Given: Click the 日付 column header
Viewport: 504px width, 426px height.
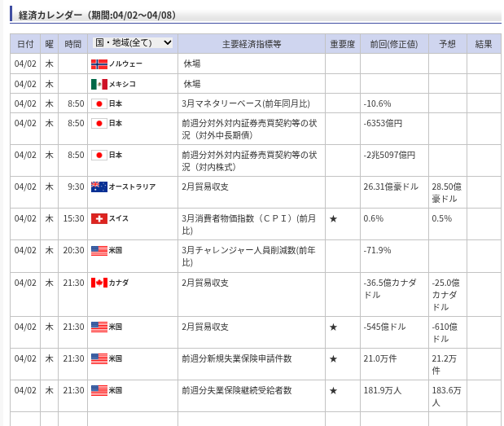Looking at the screenshot, I should coord(25,44).
